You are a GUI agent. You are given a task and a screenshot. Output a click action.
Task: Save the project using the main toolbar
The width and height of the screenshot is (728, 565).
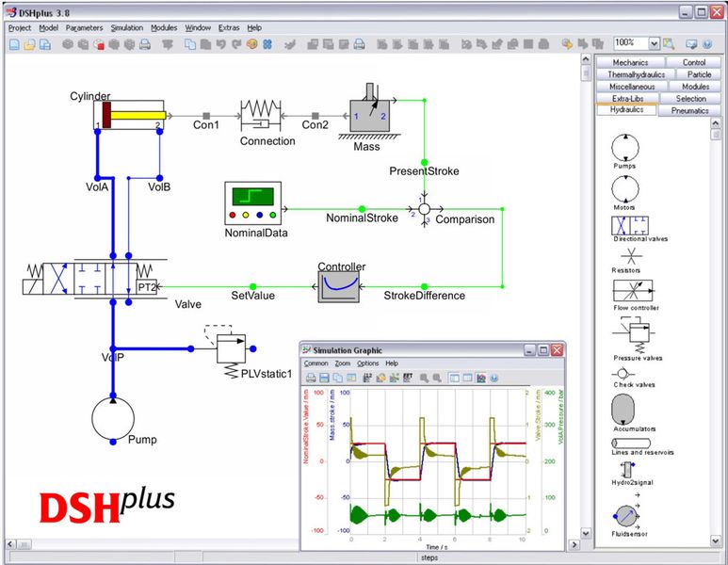click(x=45, y=44)
